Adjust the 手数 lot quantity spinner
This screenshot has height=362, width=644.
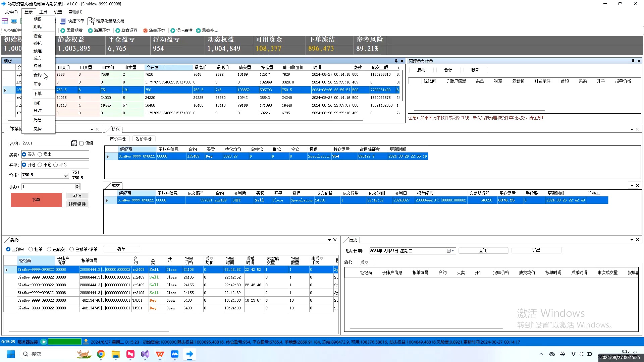point(77,186)
